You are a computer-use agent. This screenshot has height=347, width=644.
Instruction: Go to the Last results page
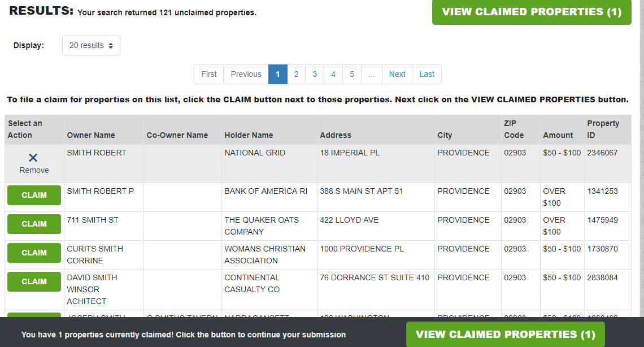(x=427, y=74)
